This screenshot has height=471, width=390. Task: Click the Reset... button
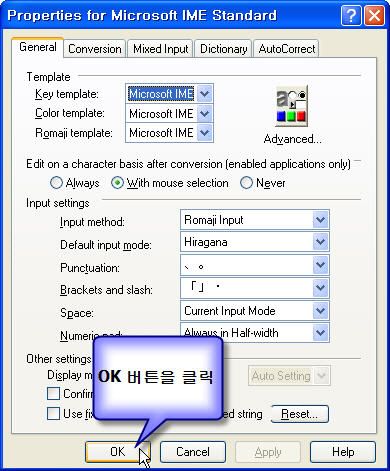tap(300, 414)
